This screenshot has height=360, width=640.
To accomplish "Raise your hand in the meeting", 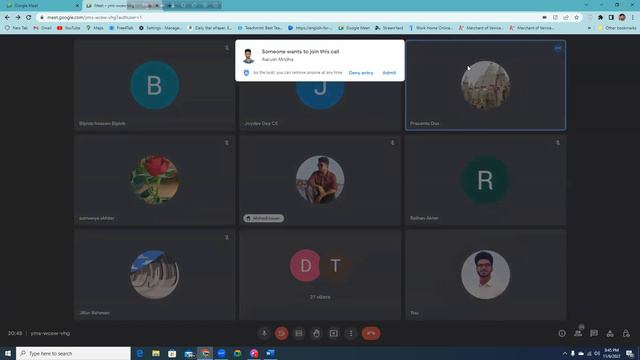I will (x=316, y=333).
